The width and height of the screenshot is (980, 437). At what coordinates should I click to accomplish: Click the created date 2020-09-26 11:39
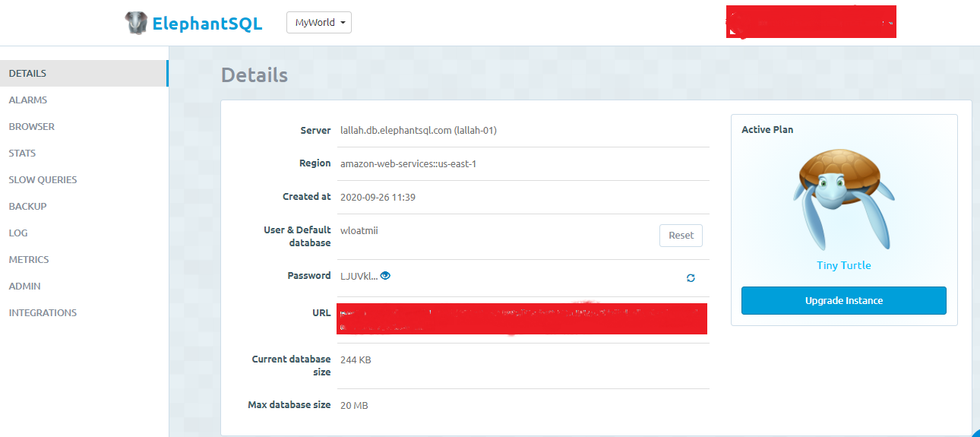click(x=378, y=197)
